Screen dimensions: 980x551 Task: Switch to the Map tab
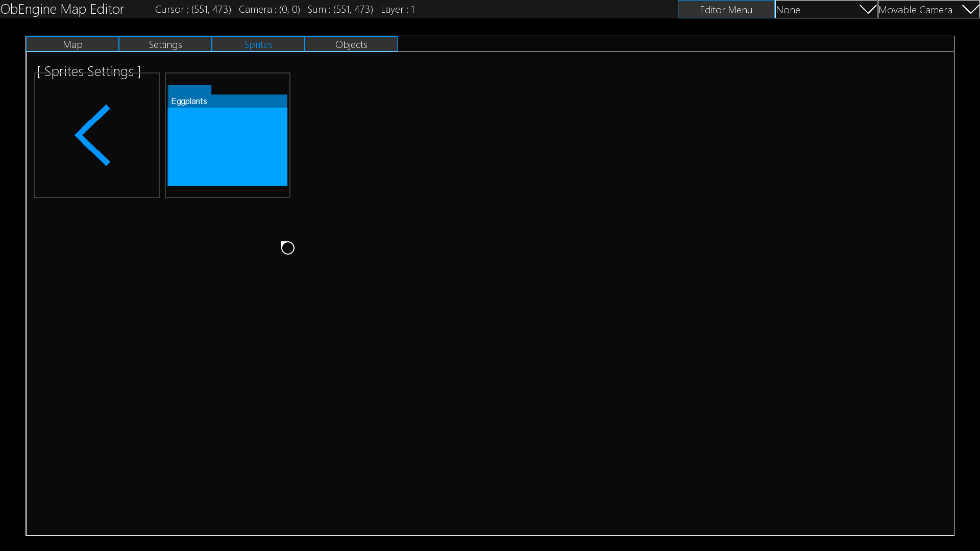72,44
